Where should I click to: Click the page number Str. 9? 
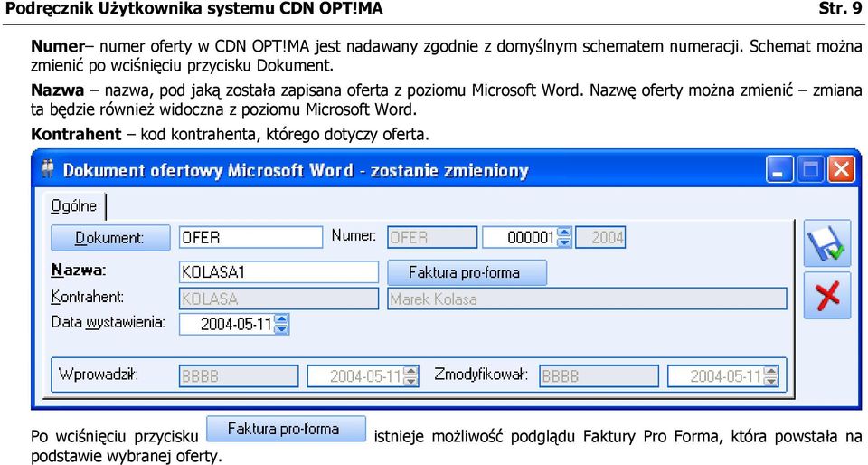pyautogui.click(x=841, y=9)
